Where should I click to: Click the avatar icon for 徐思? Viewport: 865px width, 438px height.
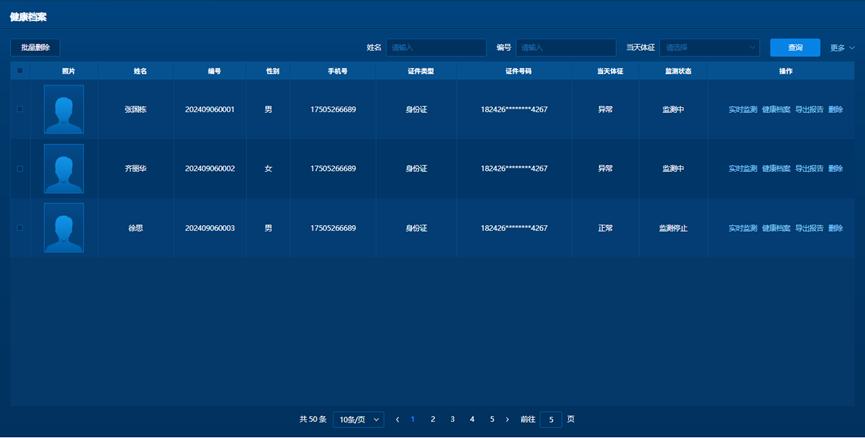pyautogui.click(x=64, y=228)
